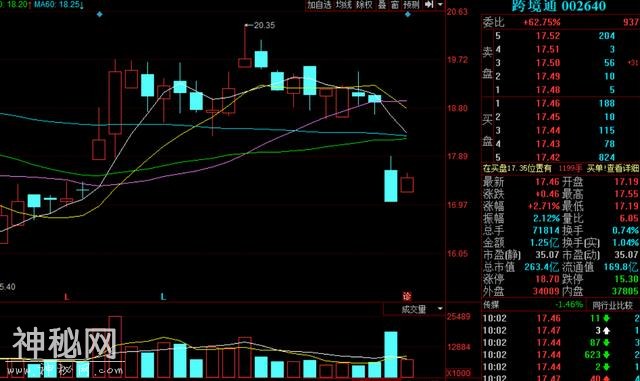
Task: Toggle the 均线 moving average display
Action: click(343, 4)
